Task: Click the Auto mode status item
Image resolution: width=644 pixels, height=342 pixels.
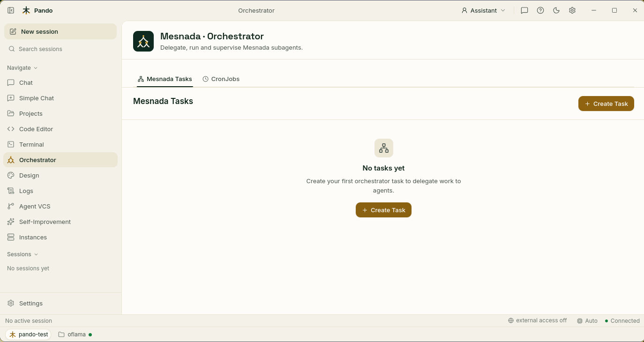Action: coord(587,320)
